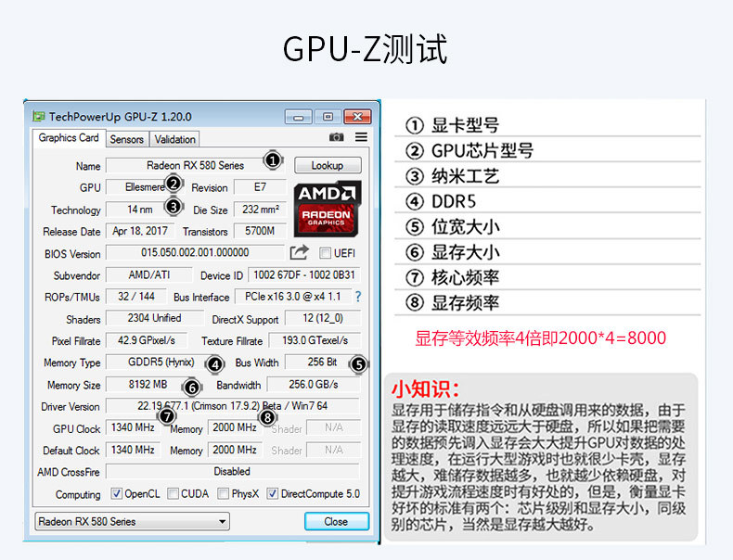Click the Bus Interface value PCIe x16 3.0 @ x4 1.1

coord(292,296)
